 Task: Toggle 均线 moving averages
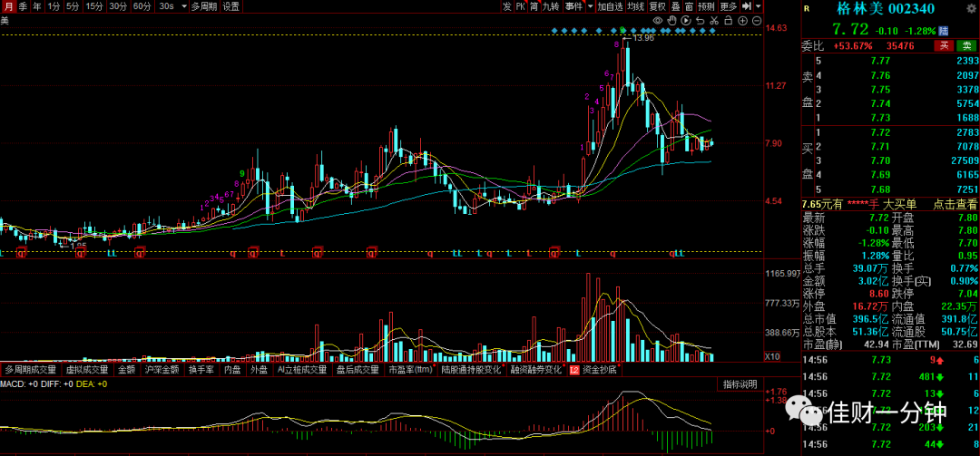click(635, 6)
